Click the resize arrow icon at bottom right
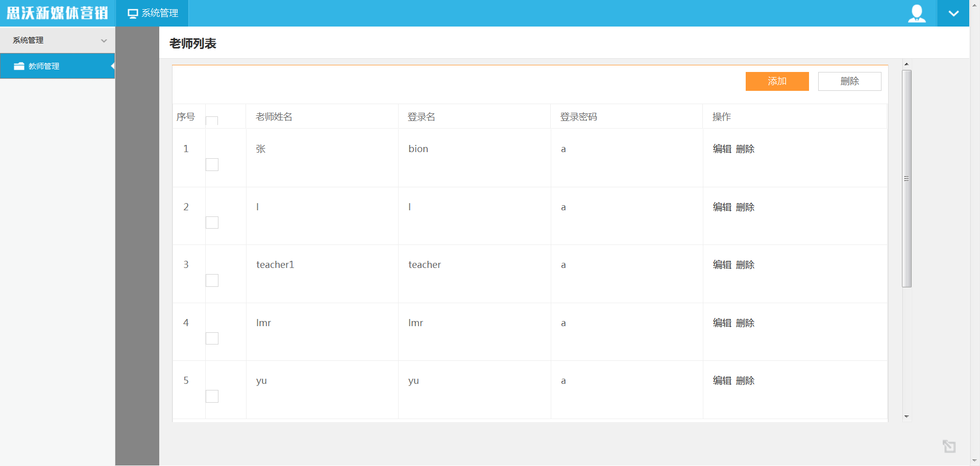 [x=949, y=447]
